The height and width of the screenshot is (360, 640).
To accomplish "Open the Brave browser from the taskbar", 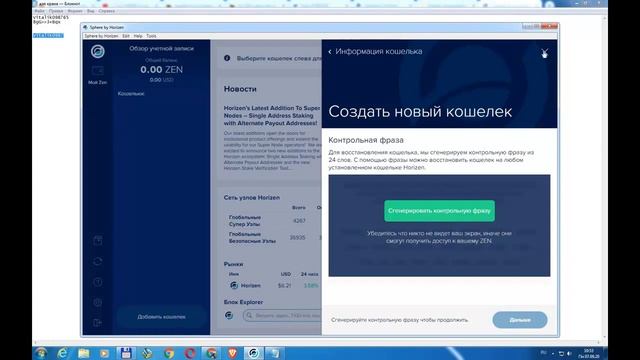I will [x=232, y=353].
